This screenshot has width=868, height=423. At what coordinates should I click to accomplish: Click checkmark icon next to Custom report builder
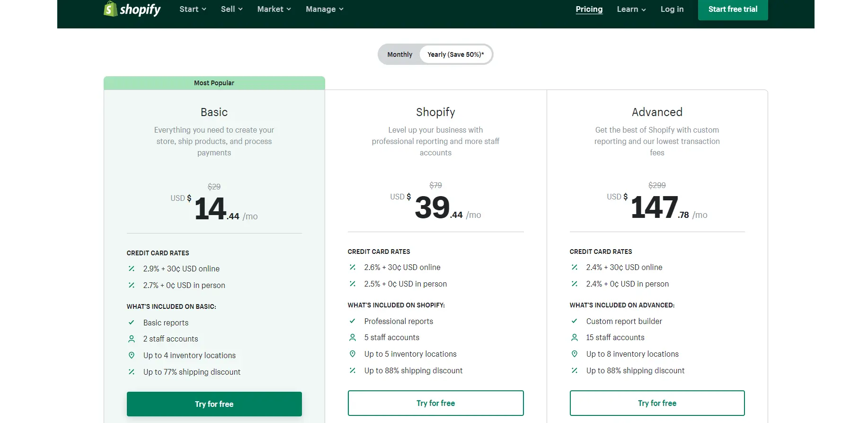point(575,321)
